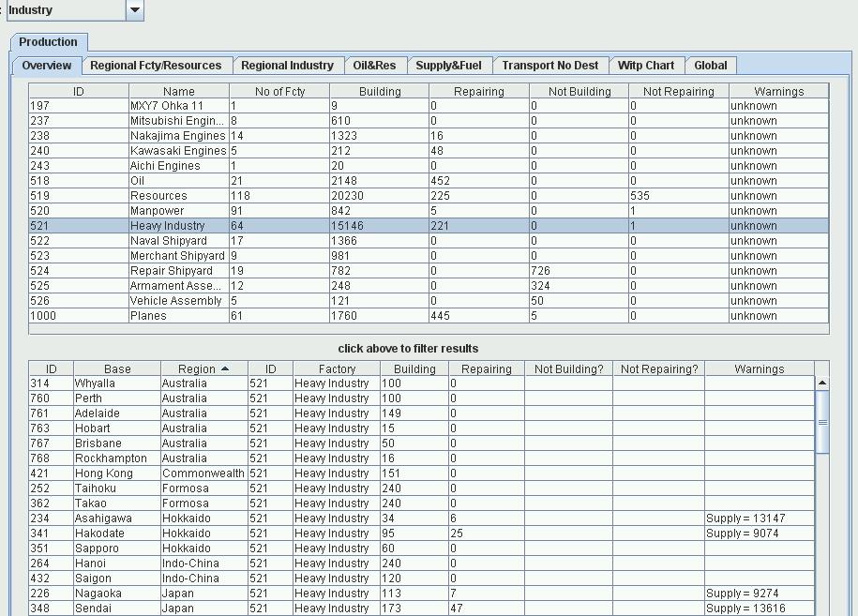The width and height of the screenshot is (858, 616).
Task: Click lower table Region column header
Action: pyautogui.click(x=204, y=369)
